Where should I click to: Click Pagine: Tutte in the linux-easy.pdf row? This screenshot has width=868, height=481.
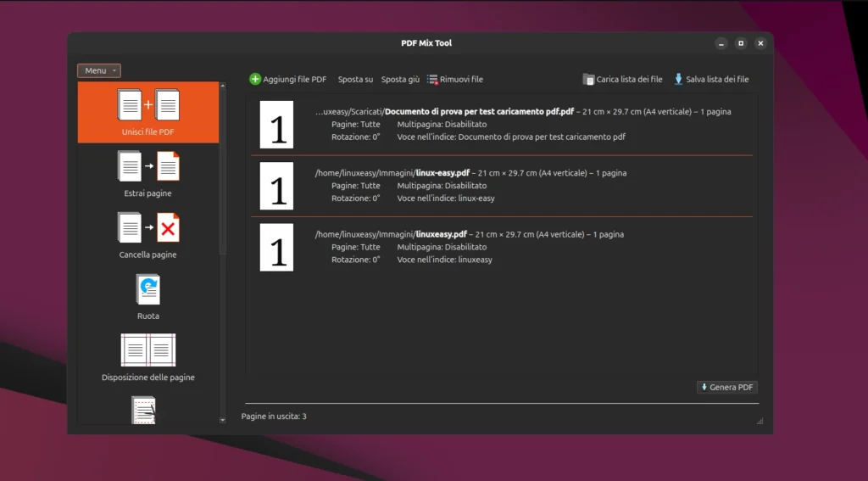[356, 186]
